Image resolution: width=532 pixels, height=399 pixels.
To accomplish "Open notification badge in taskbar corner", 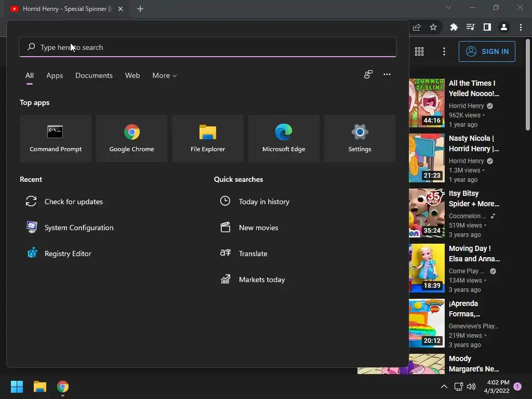I will 517,387.
